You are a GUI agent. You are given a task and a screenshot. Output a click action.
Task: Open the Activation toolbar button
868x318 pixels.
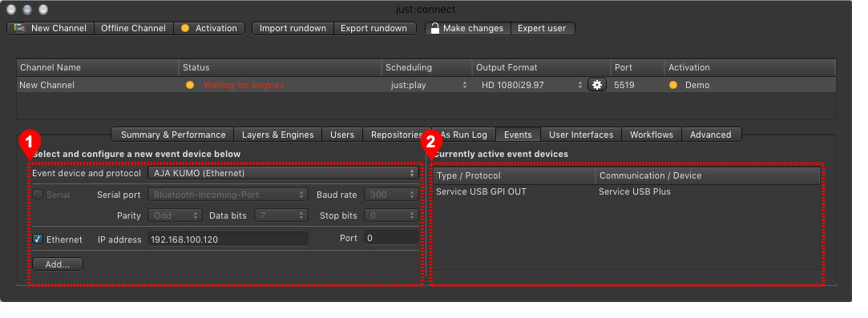point(209,28)
